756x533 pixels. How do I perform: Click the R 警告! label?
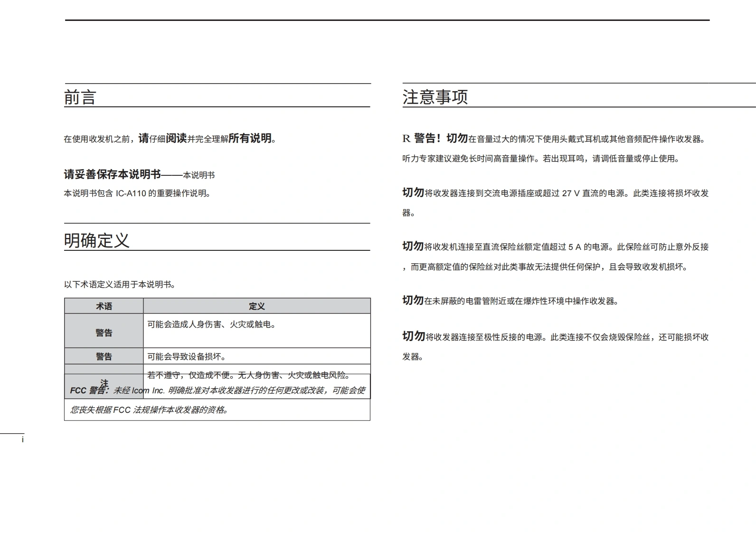422,139
